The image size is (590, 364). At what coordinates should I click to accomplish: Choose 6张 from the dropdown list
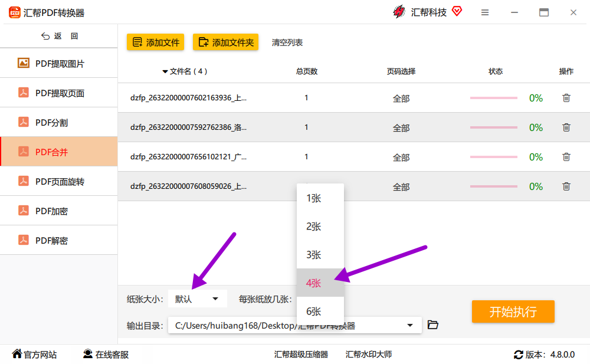tap(320, 311)
